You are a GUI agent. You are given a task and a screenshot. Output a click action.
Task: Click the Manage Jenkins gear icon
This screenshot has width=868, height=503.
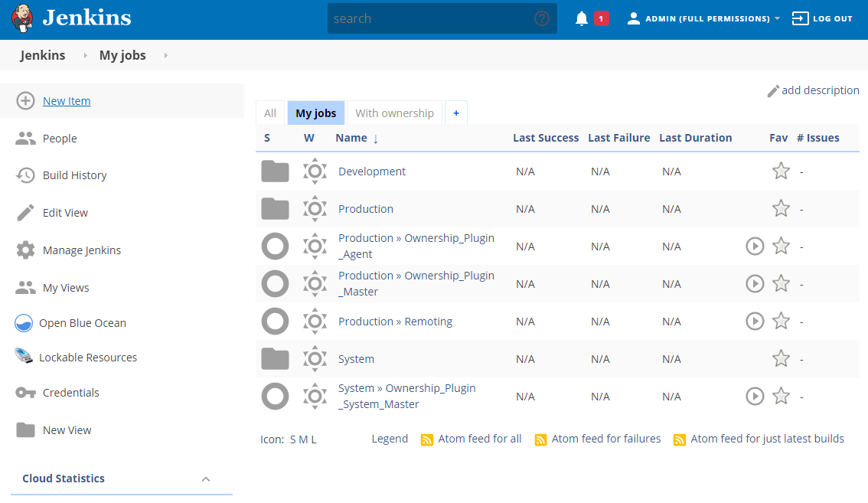tap(25, 250)
